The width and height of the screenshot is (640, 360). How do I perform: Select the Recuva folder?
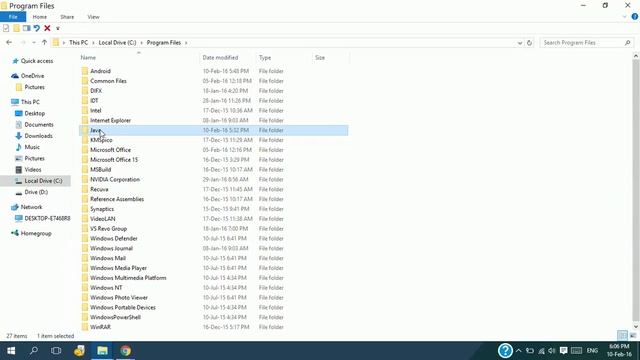pyautogui.click(x=99, y=189)
